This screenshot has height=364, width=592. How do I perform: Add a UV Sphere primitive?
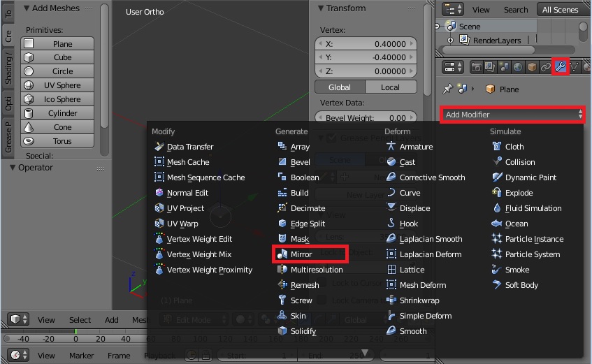(57, 85)
